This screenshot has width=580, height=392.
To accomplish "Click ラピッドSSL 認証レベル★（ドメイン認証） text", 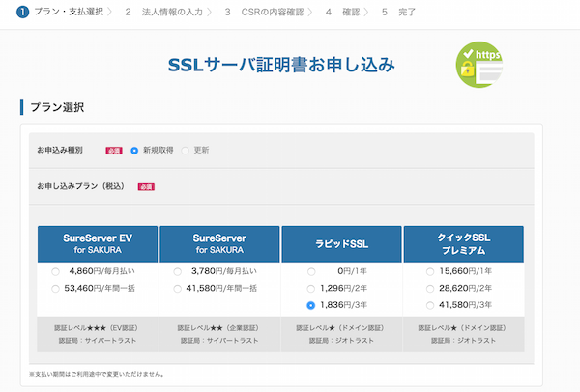I will [x=340, y=328].
